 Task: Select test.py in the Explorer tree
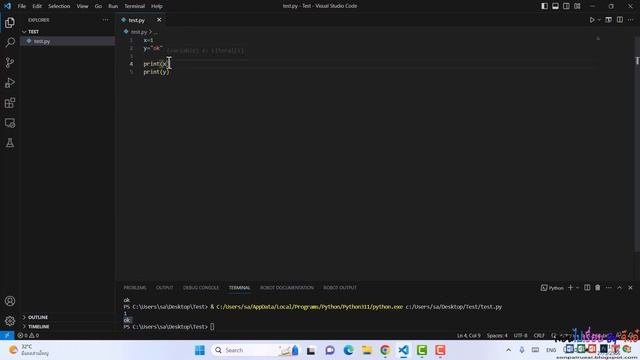click(67, 41)
